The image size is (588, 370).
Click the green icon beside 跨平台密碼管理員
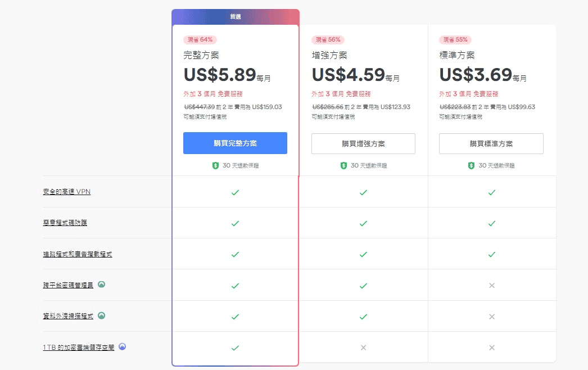pos(101,285)
